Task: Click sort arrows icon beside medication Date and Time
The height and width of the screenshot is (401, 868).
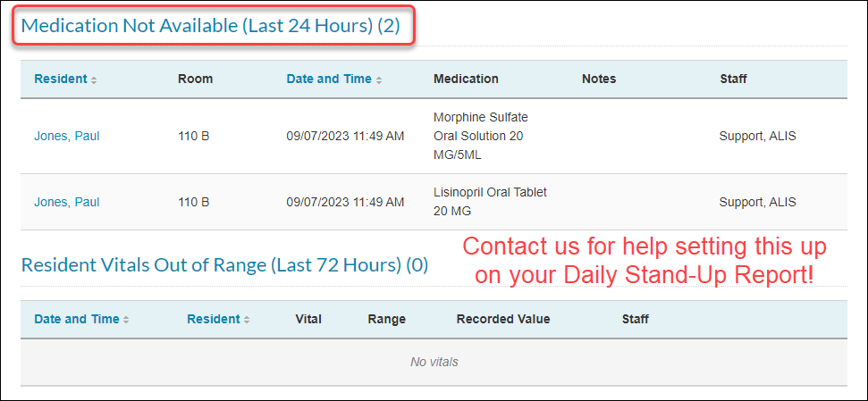Action: [x=379, y=80]
